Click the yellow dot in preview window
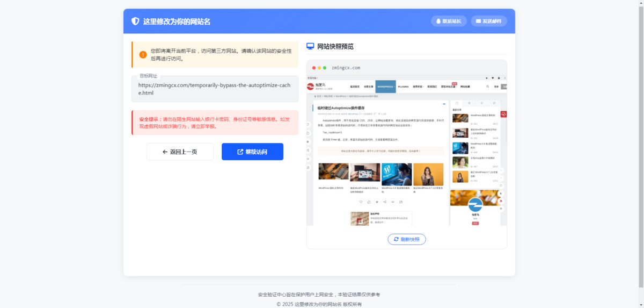This screenshot has height=308, width=644. (x=320, y=68)
